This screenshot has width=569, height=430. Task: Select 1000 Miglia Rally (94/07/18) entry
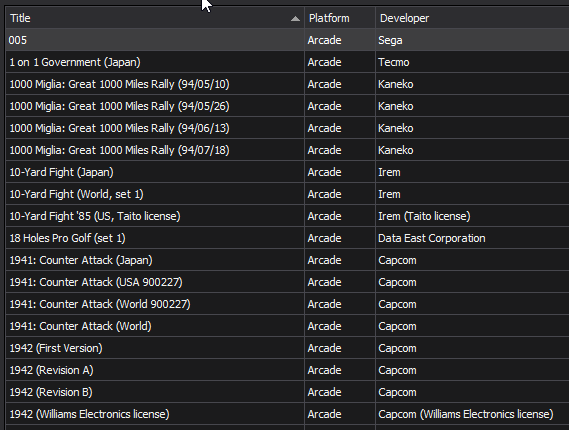pyautogui.click(x=287, y=150)
